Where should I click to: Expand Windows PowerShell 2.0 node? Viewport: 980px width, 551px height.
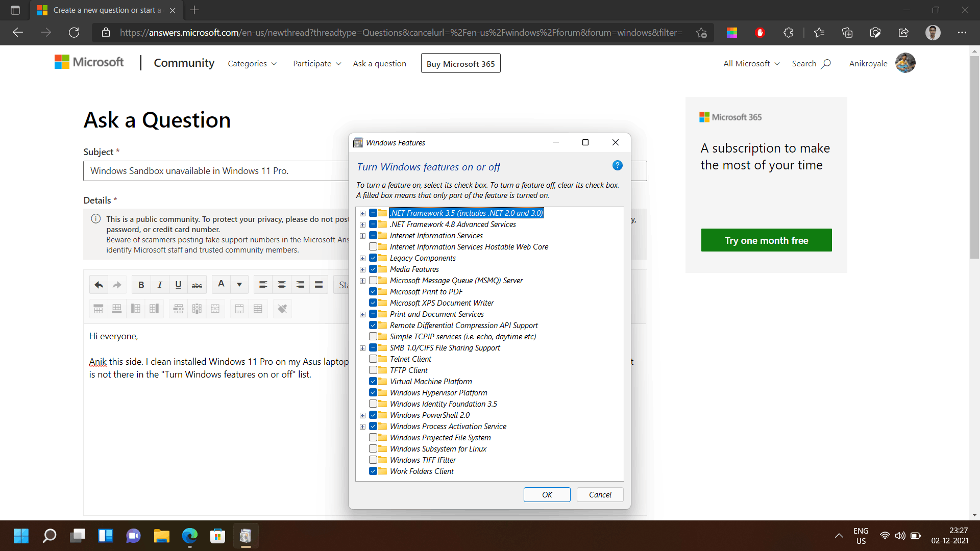(x=362, y=415)
